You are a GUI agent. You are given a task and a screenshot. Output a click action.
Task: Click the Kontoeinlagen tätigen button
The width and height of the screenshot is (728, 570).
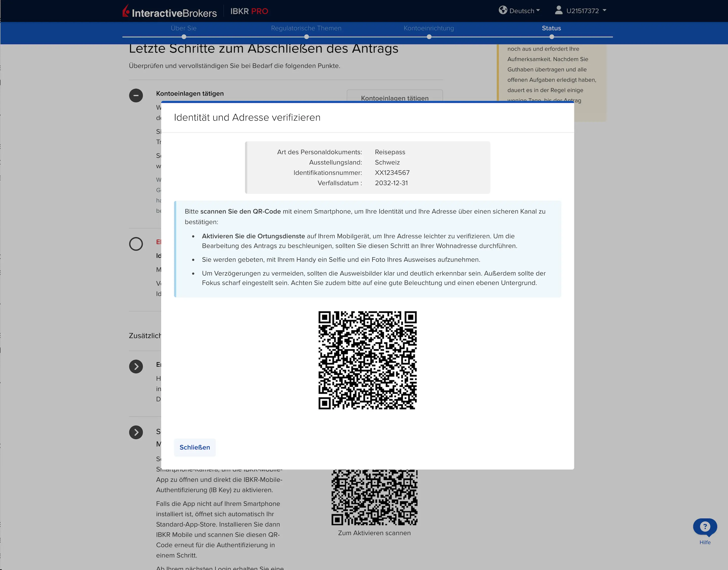click(x=395, y=96)
